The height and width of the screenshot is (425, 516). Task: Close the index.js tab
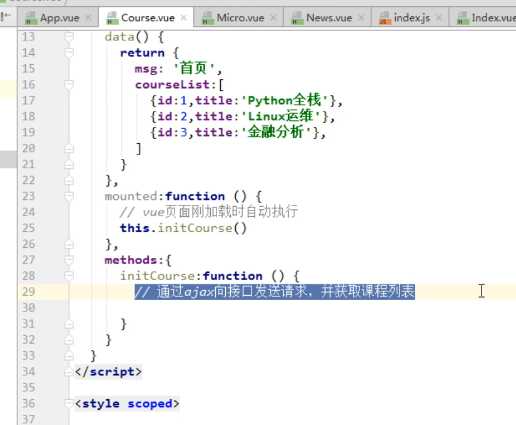click(439, 18)
